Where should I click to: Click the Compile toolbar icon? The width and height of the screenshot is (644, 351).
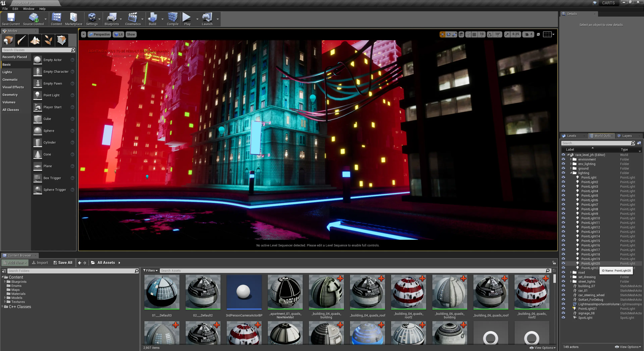[172, 17]
